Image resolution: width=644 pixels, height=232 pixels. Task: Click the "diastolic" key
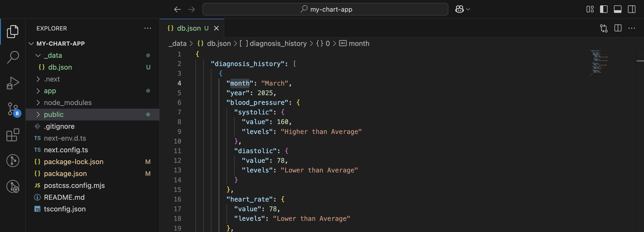(256, 151)
